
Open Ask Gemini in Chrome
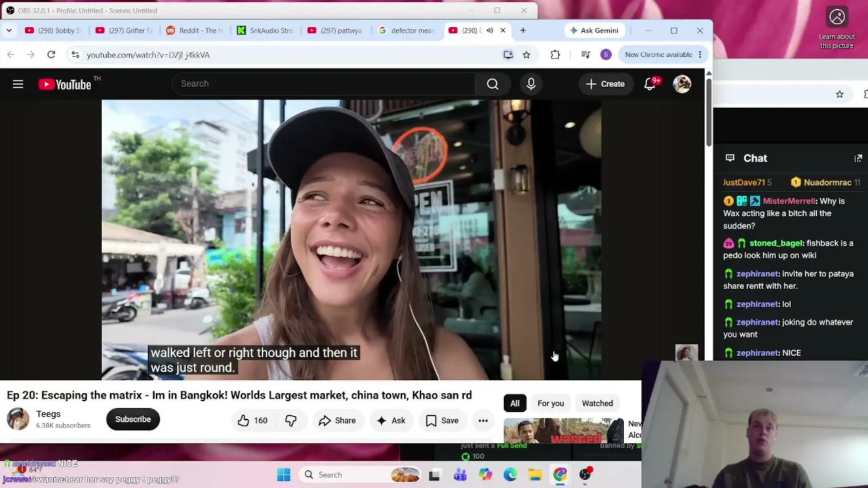(x=594, y=30)
